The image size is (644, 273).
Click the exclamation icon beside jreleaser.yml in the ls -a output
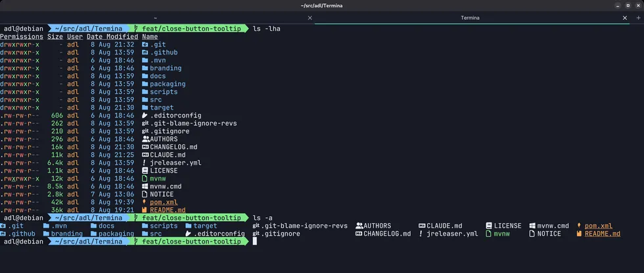point(421,234)
